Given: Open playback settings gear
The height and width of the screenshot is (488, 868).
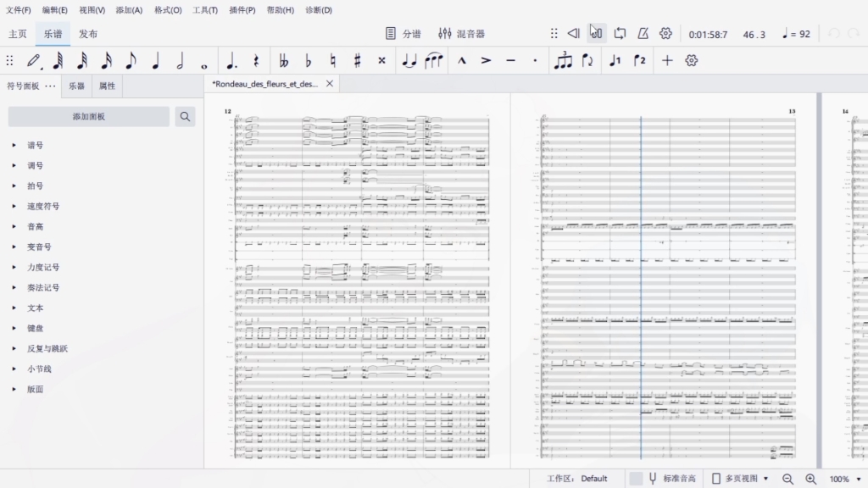Looking at the screenshot, I should click(665, 34).
